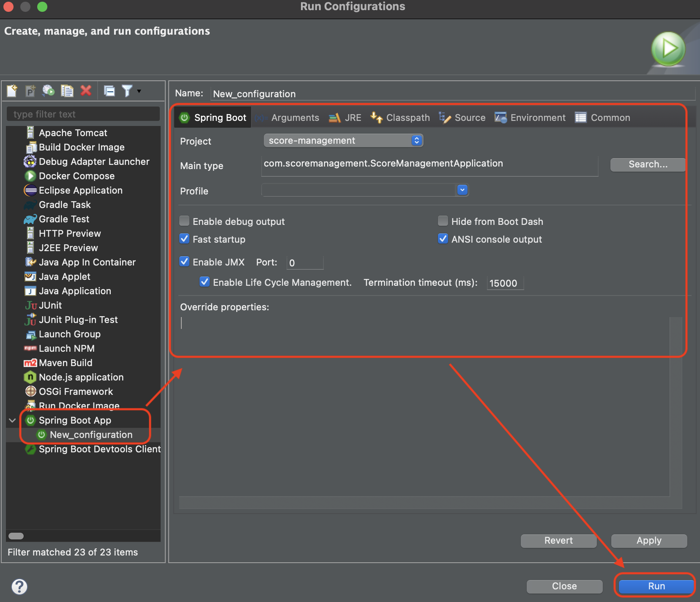Click the Export launch configuration icon
The width and height of the screenshot is (700, 602).
49,90
